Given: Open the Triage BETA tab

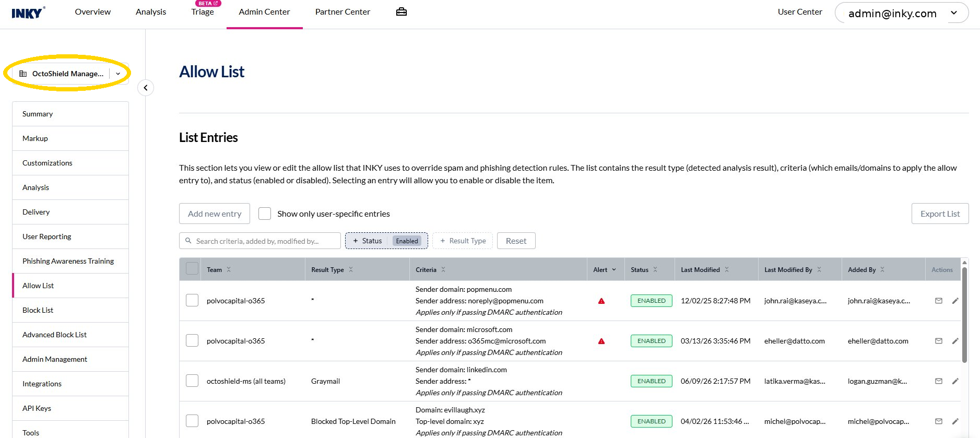Looking at the screenshot, I should point(203,12).
